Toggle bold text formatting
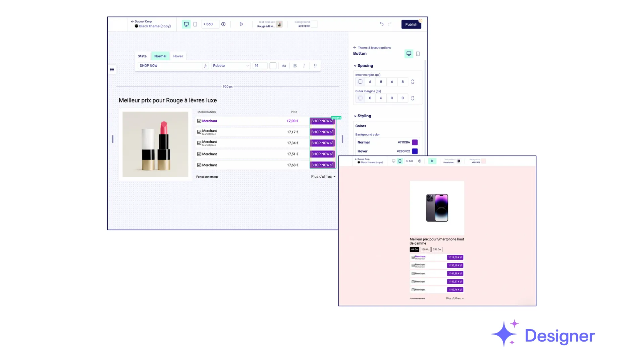Viewport: 644px width, 362px height. pos(295,66)
